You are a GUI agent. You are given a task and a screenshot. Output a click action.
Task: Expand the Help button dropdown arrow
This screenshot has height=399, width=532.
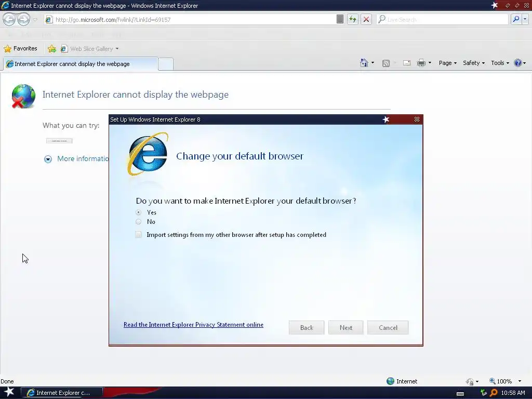[525, 63]
